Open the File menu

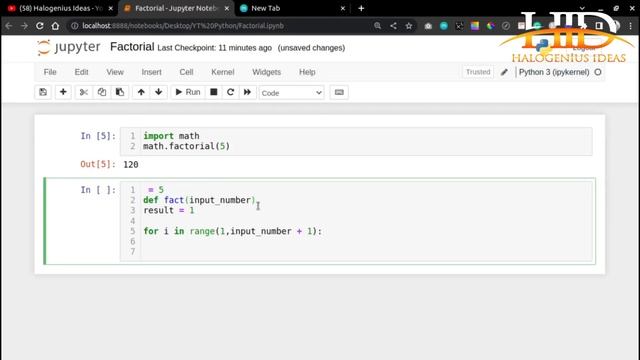[x=50, y=72]
